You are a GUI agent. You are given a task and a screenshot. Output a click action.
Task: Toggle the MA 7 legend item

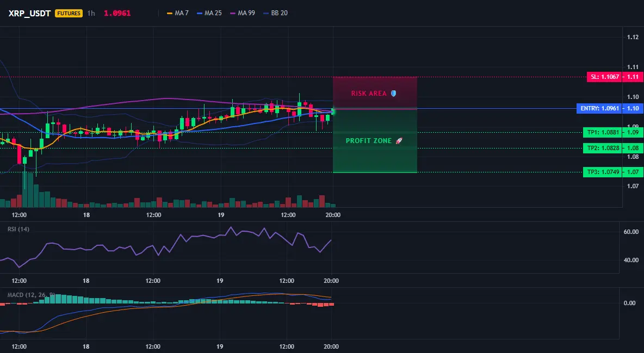[178, 13]
